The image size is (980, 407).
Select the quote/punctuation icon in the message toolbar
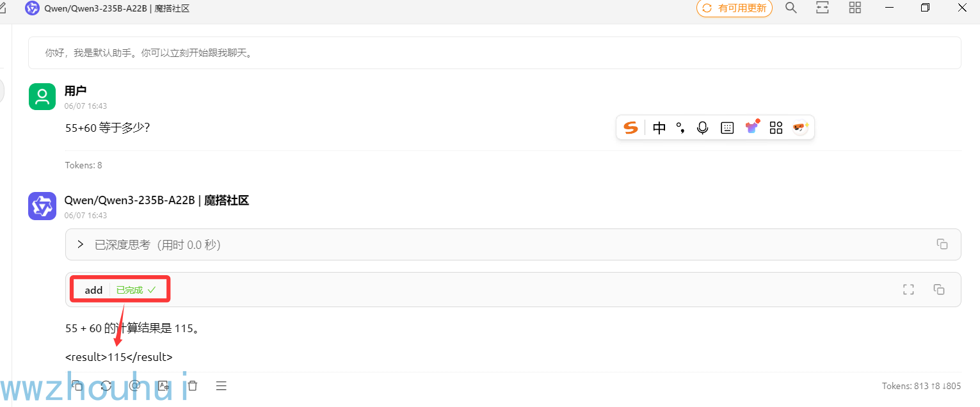(x=680, y=127)
